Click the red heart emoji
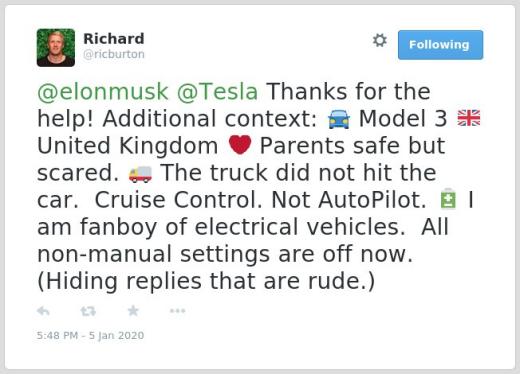 click(x=240, y=145)
